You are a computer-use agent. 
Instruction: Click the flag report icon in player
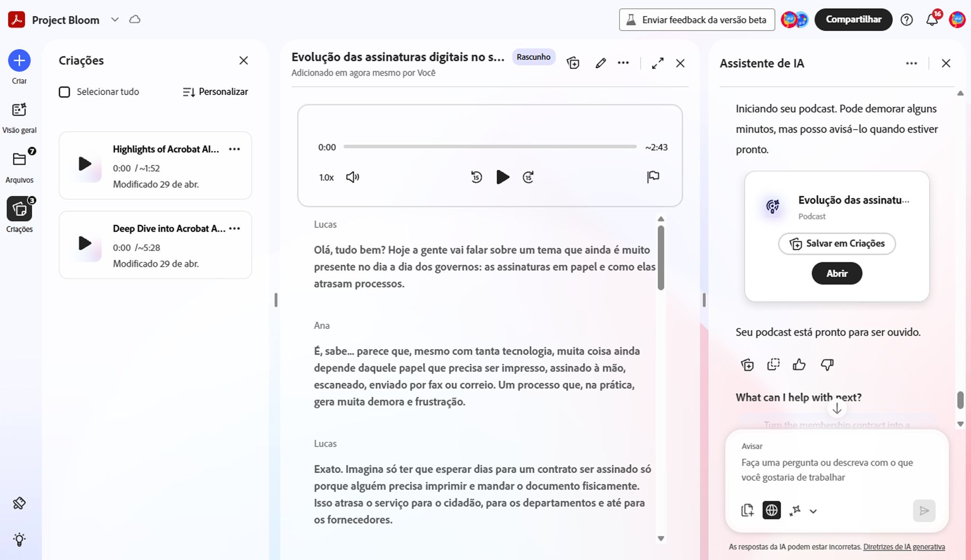[x=653, y=177]
